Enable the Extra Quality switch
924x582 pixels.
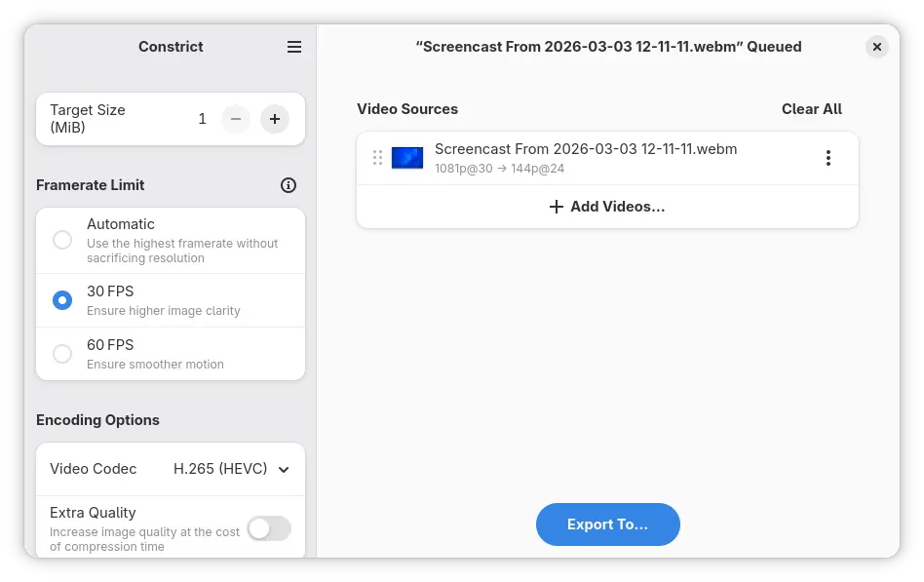point(269,528)
